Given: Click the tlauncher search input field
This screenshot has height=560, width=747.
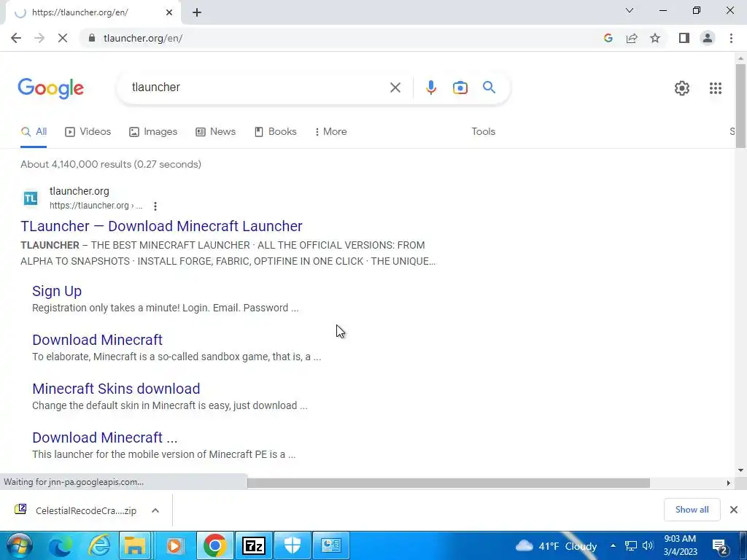Looking at the screenshot, I should [258, 87].
